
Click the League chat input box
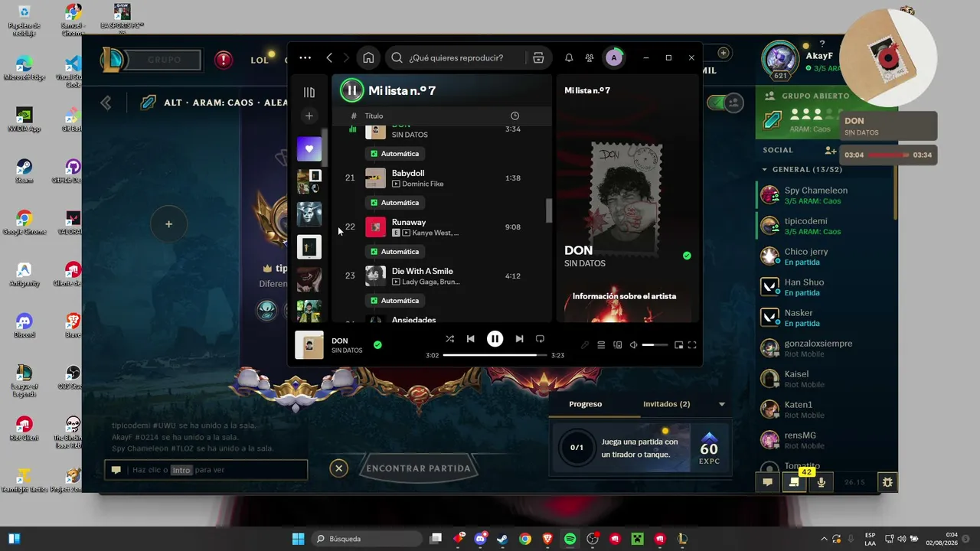point(206,470)
